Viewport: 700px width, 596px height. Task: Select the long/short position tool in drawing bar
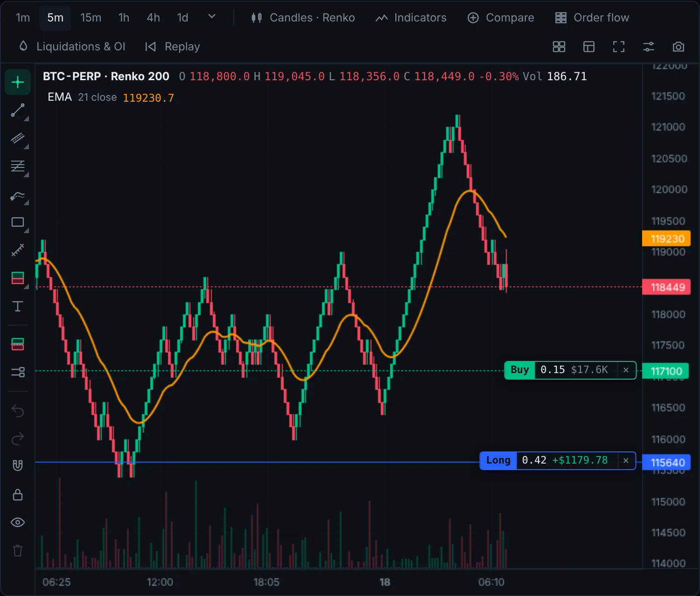tap(18, 278)
